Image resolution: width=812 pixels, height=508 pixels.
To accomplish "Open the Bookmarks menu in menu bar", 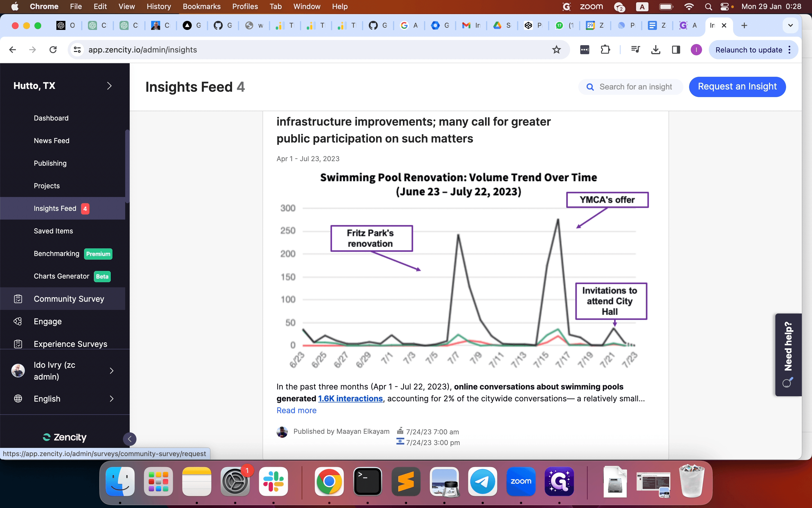I will point(202,7).
